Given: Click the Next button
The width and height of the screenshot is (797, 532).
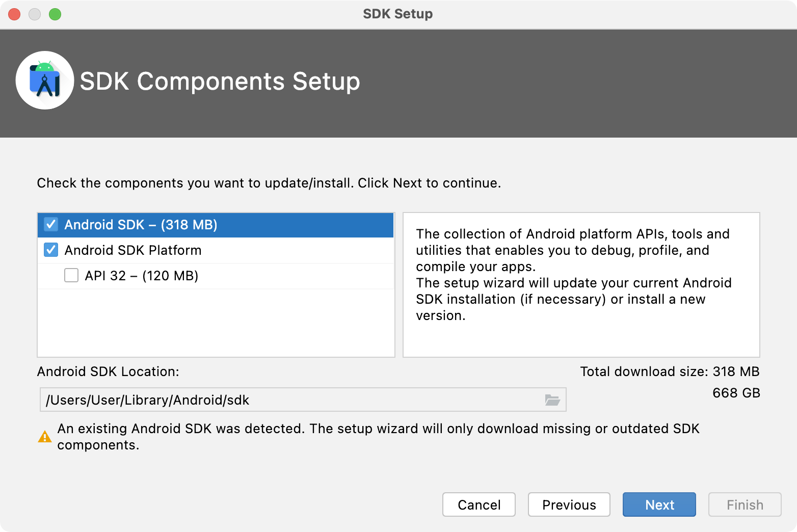Looking at the screenshot, I should 659,504.
